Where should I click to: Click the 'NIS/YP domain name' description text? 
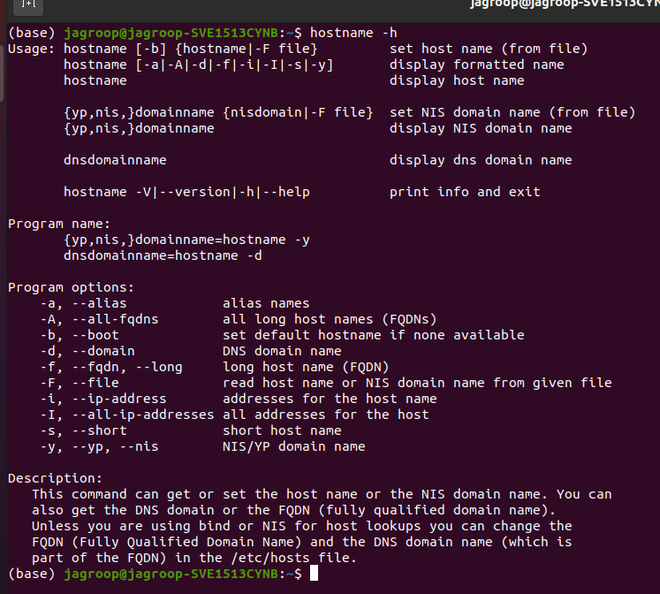(x=294, y=447)
